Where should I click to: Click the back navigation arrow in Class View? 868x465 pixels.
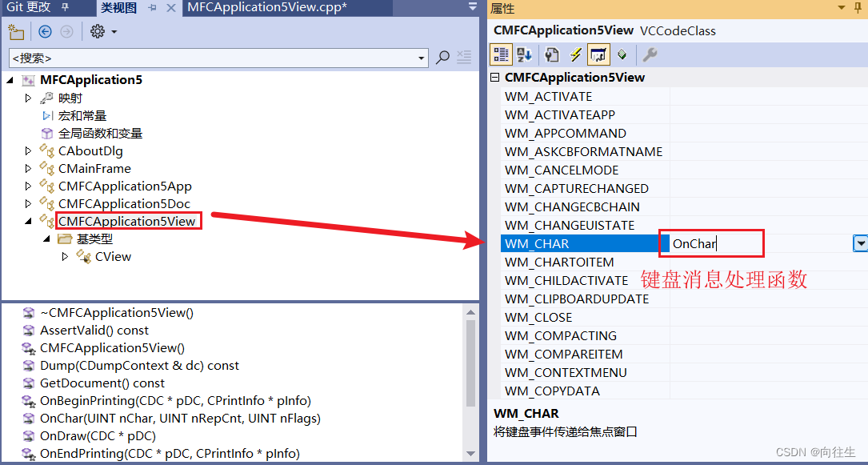coord(45,32)
